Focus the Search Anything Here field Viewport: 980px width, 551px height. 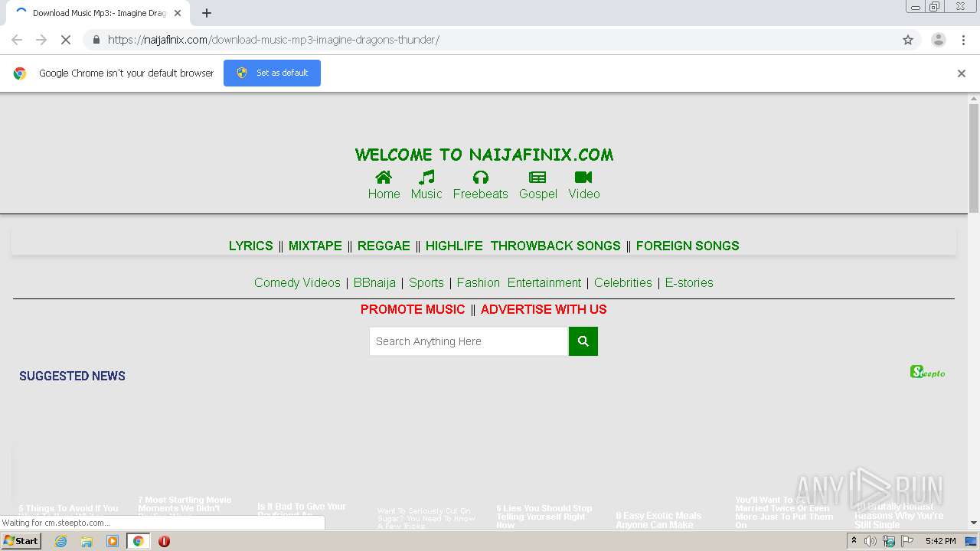pyautogui.click(x=469, y=341)
